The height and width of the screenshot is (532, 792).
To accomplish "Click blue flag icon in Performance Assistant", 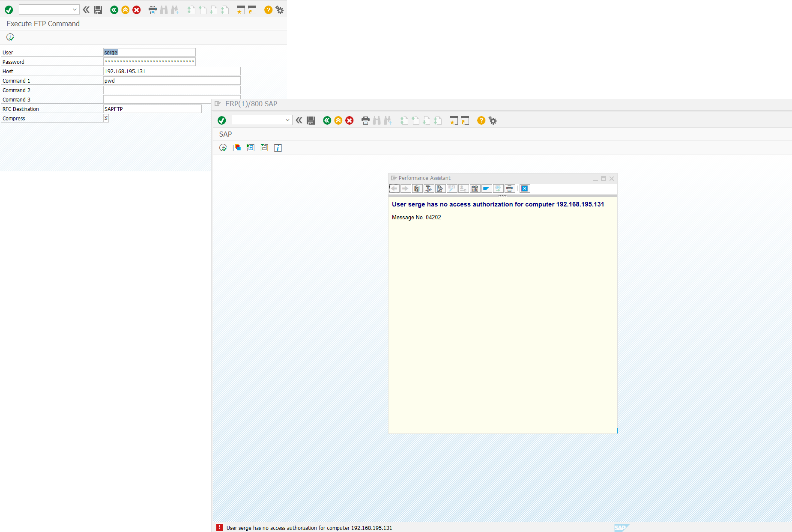I will pyautogui.click(x=486, y=188).
